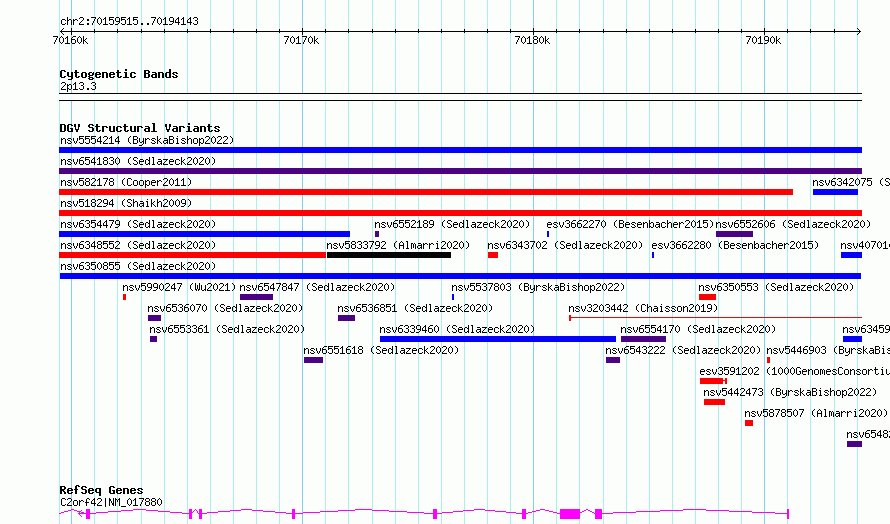The width and height of the screenshot is (890, 524).
Task: Select the nsv5537803 ByrskaBishop2022 label
Action: [x=538, y=287]
